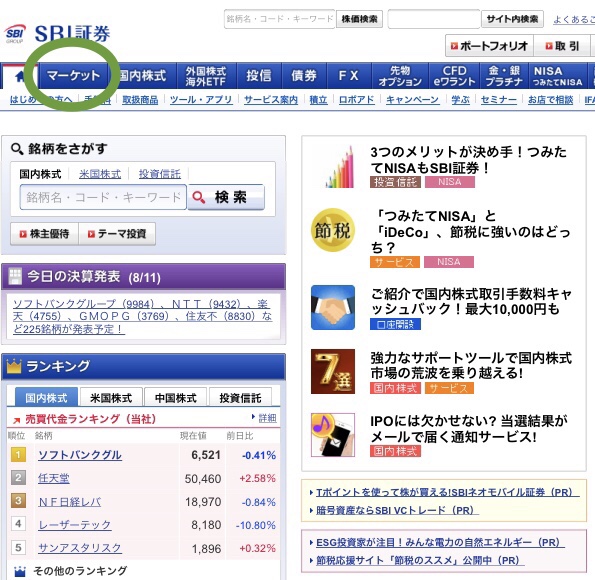Click rank 2 silver badge
Image resolution: width=595 pixels, height=580 pixels.
[18, 478]
